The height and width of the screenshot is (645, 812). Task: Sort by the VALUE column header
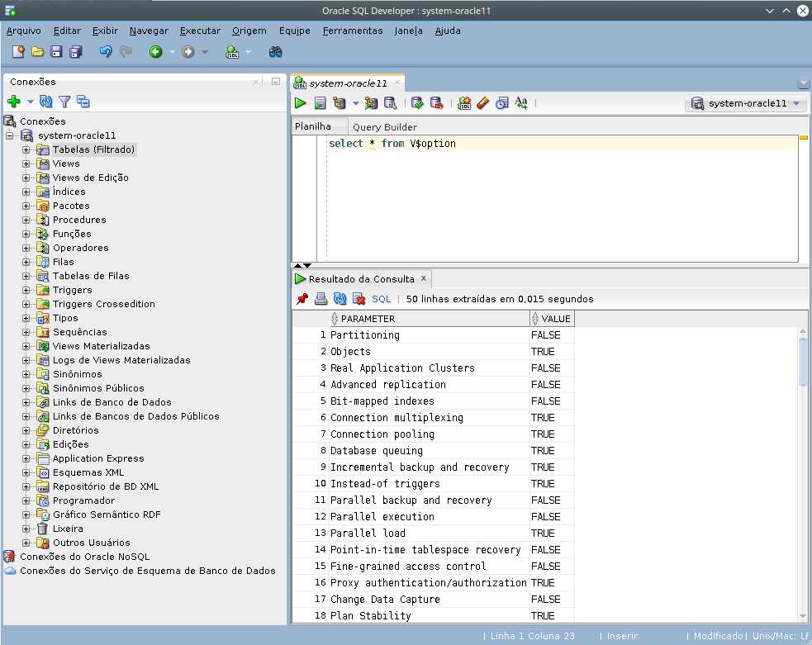(x=552, y=319)
